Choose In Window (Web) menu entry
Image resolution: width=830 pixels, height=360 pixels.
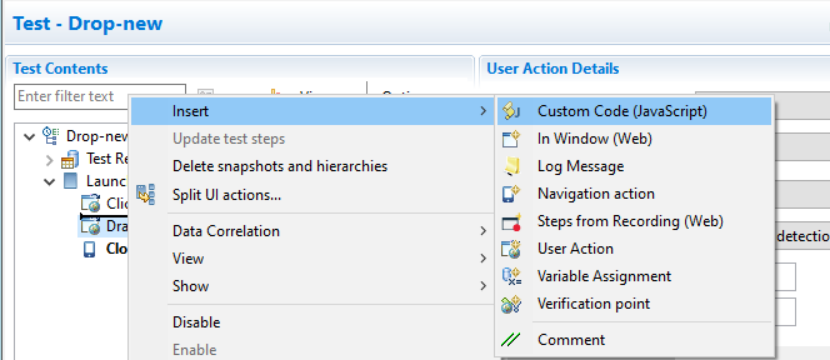634,139
